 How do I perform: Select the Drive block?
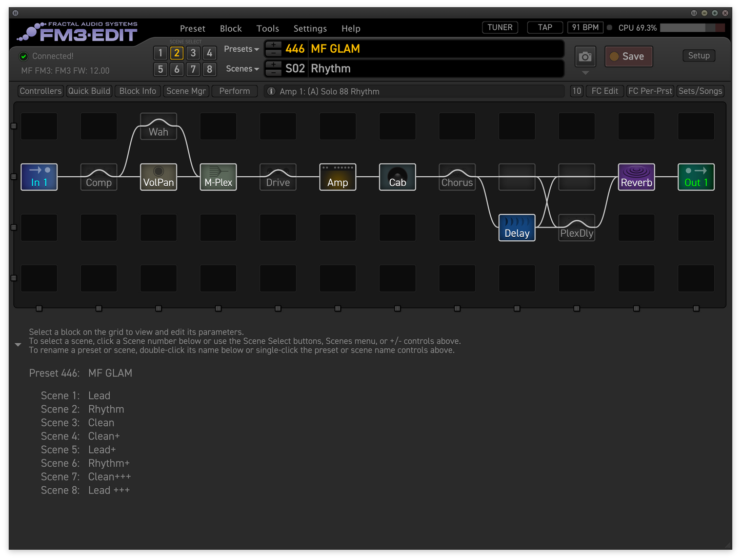[x=278, y=177]
